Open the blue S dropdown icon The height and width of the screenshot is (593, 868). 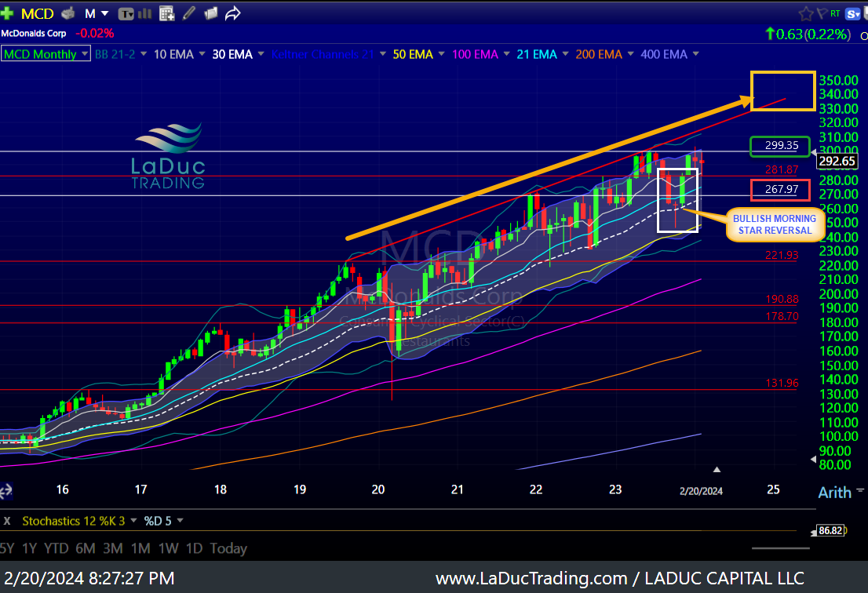point(853,14)
